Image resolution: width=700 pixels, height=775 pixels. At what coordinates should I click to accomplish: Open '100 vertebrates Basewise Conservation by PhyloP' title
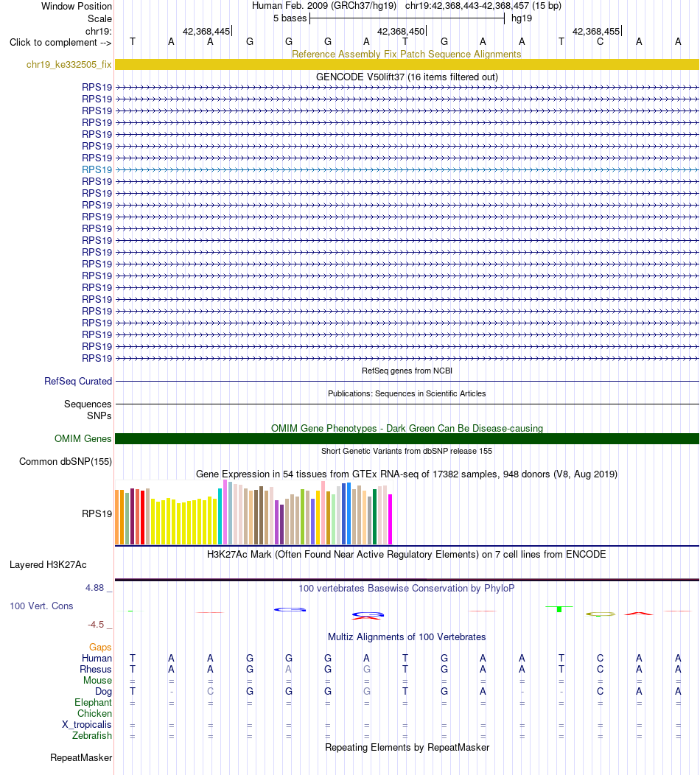pyautogui.click(x=406, y=588)
